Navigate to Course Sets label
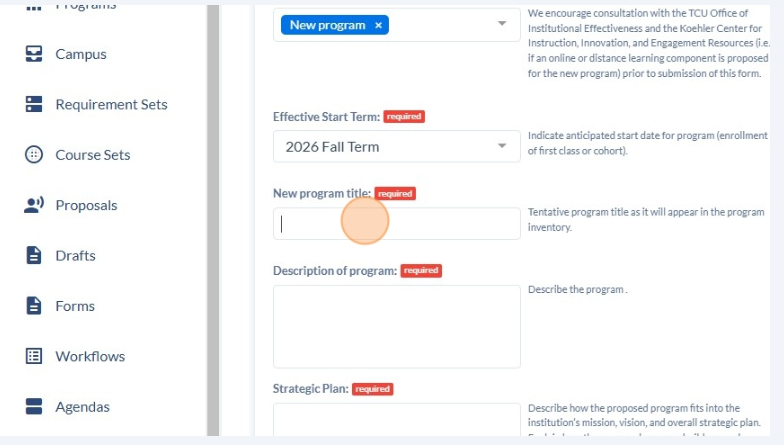Viewport: 784px width, 445px height. point(93,155)
